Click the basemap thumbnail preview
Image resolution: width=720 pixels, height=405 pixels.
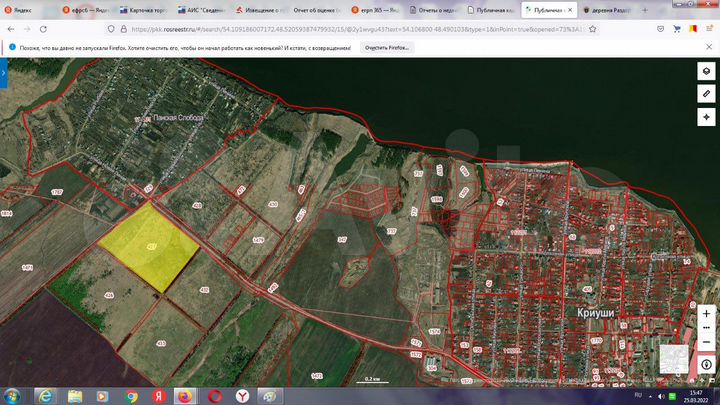click(674, 360)
